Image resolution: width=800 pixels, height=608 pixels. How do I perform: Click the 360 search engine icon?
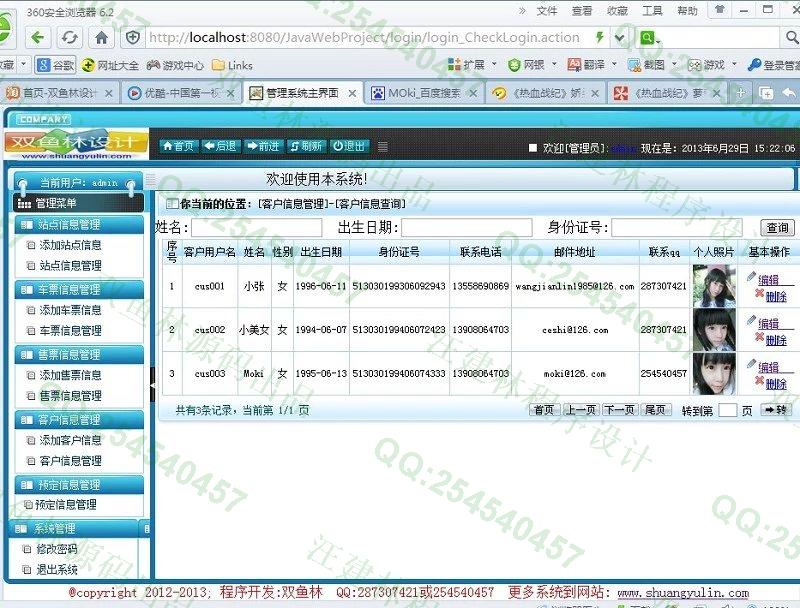point(647,37)
